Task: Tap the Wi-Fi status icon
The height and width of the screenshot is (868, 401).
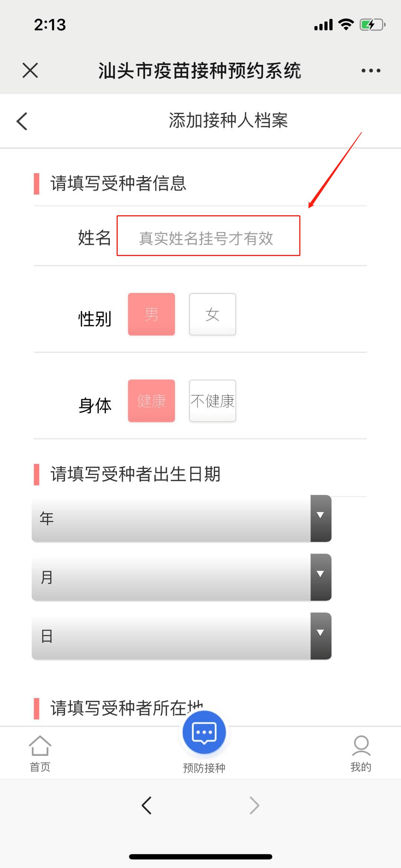Action: 346,24
